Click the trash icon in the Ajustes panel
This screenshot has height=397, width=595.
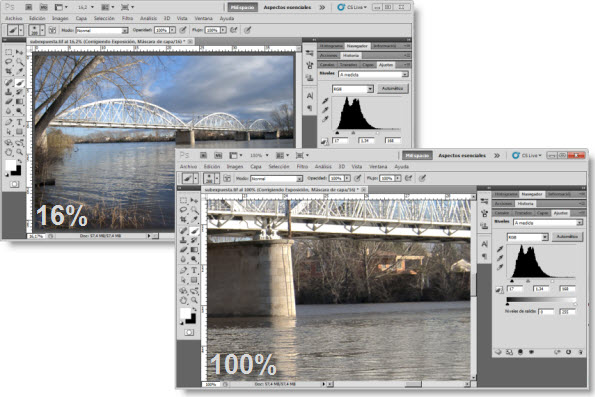580,352
